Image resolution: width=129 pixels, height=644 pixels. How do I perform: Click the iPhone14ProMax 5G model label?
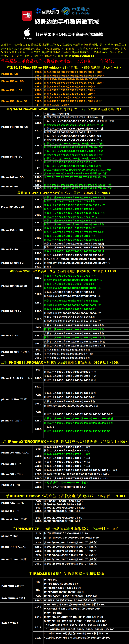pos(14,127)
